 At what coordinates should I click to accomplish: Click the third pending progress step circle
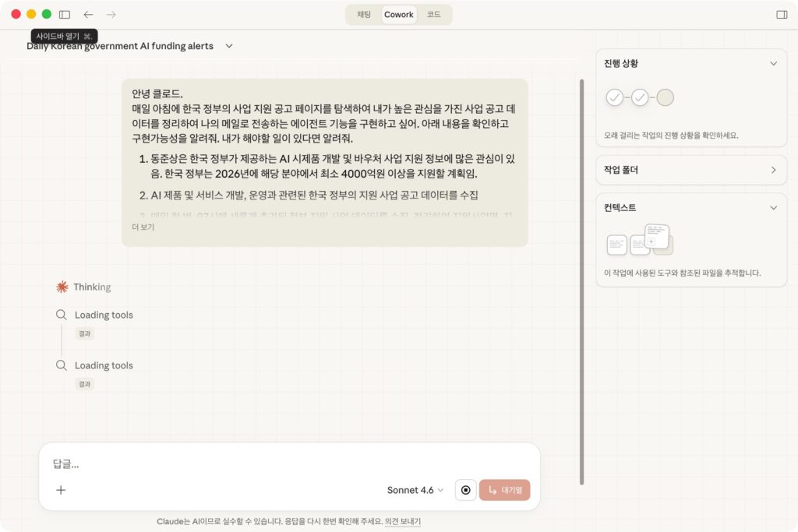point(665,97)
